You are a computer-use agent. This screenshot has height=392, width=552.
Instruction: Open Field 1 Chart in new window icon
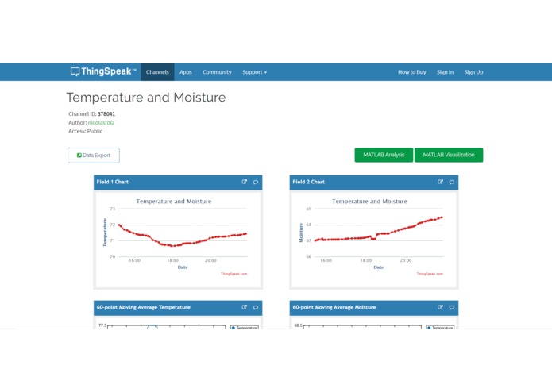point(245,182)
